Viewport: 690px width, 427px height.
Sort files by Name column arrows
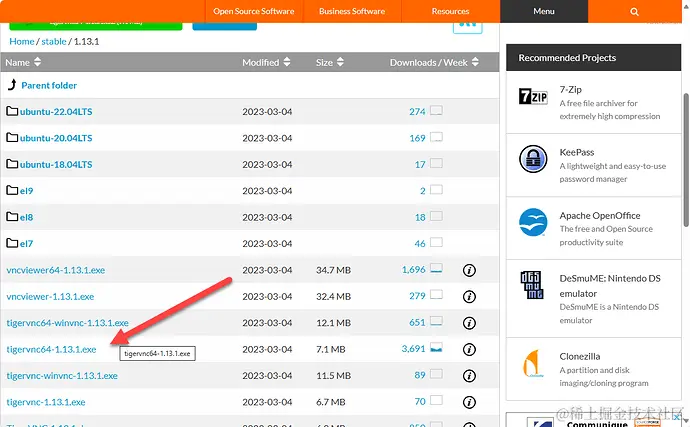(37, 62)
